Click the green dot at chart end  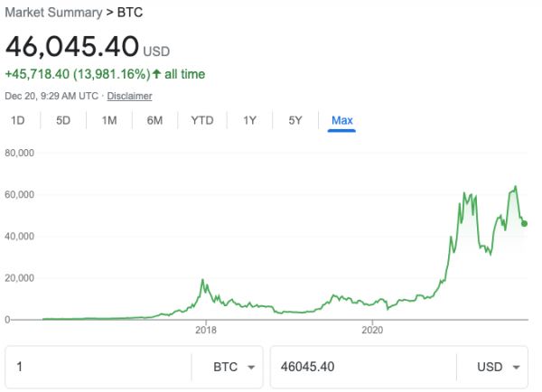525,223
